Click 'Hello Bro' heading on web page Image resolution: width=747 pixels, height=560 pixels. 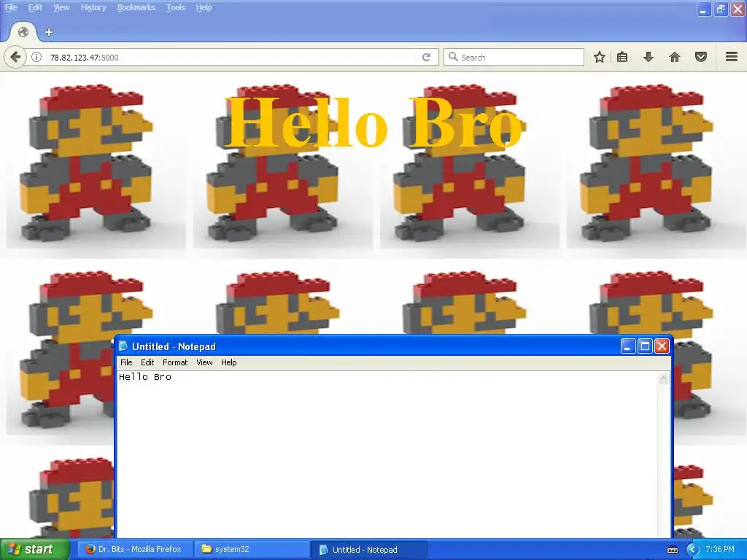coord(375,122)
